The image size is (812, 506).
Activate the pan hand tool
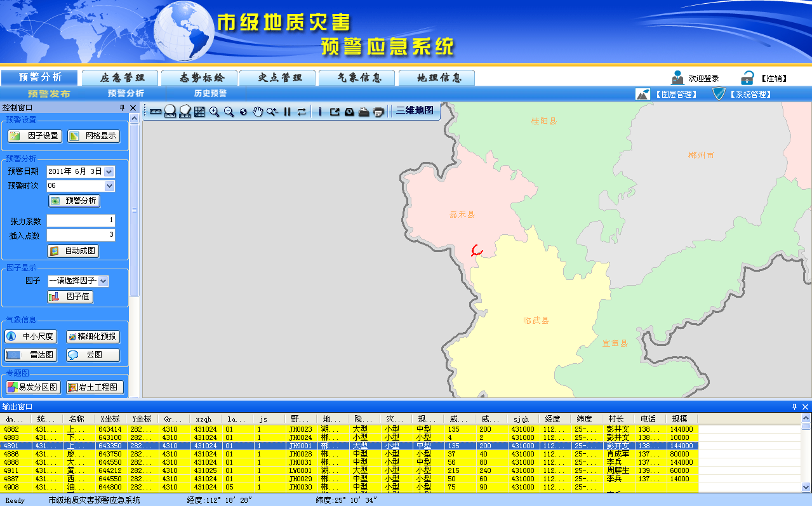click(258, 111)
